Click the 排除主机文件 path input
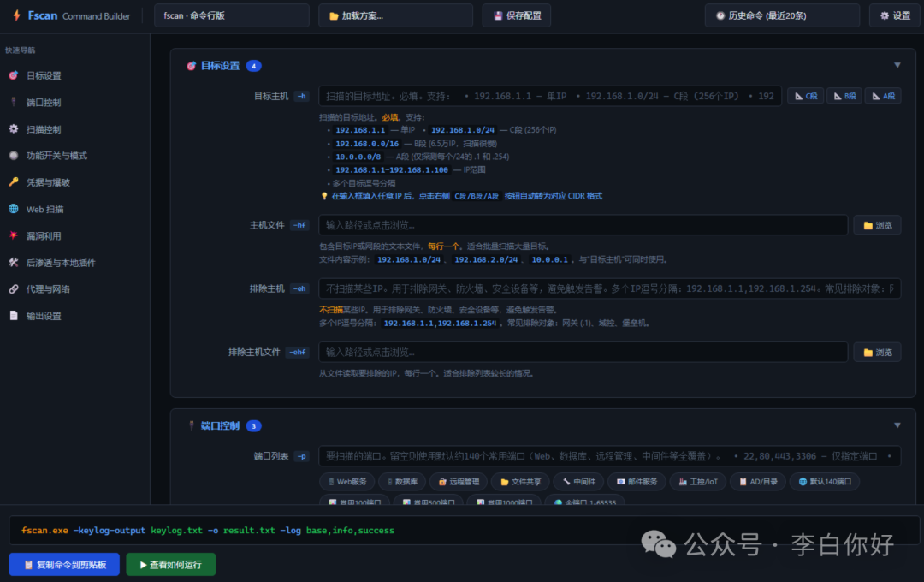924x582 pixels. click(583, 352)
